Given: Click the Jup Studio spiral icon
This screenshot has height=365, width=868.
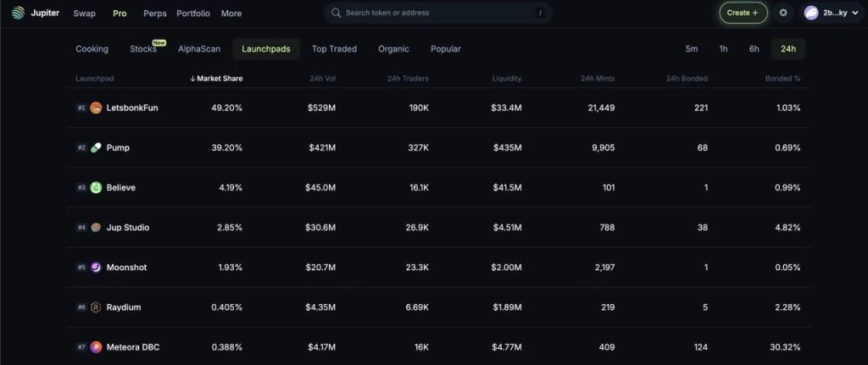Looking at the screenshot, I should tap(96, 227).
